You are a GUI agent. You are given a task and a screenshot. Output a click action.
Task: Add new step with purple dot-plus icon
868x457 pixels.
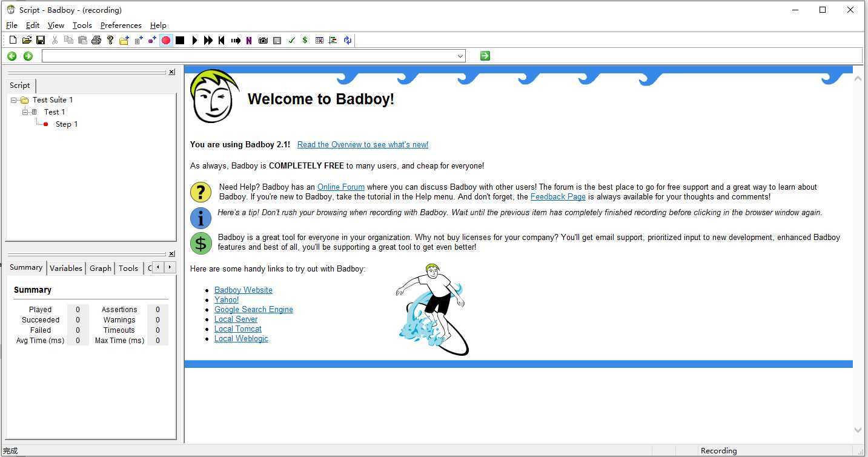(x=152, y=40)
